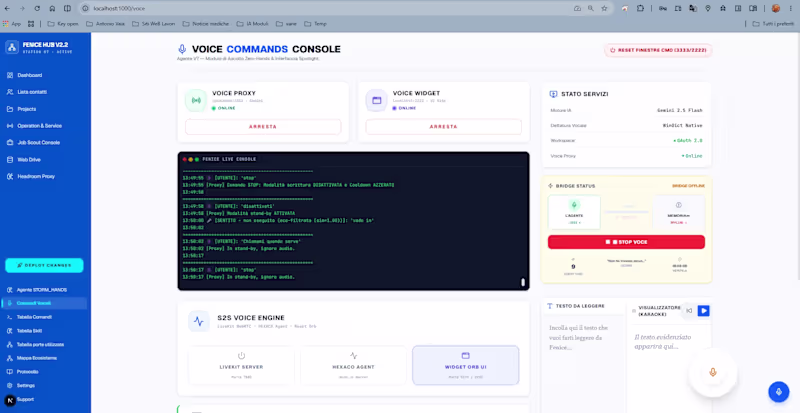Click the microphone icon beside Voice Commands title
The image size is (800, 413).
coord(182,50)
